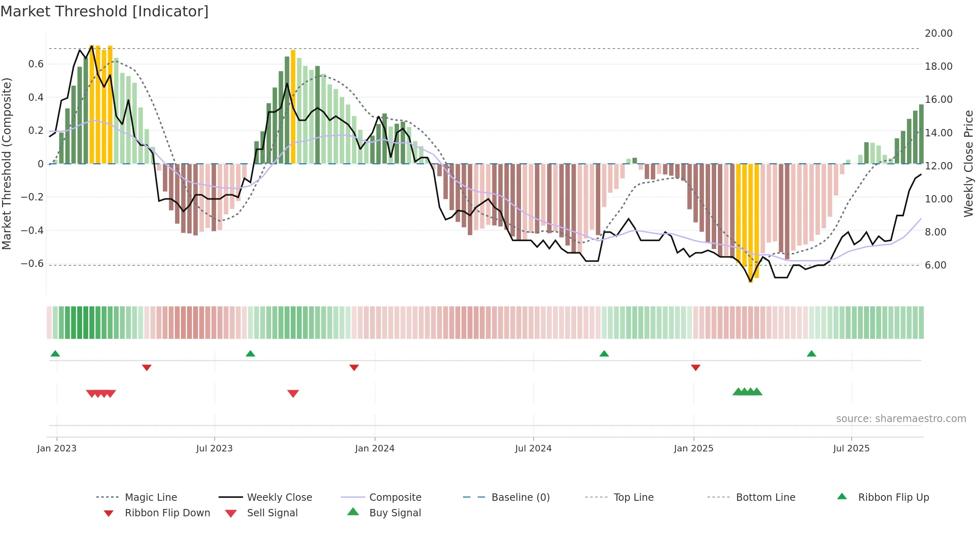This screenshot has width=980, height=551.
Task: Click the 0.6 composite axis tick
Action: (36, 64)
